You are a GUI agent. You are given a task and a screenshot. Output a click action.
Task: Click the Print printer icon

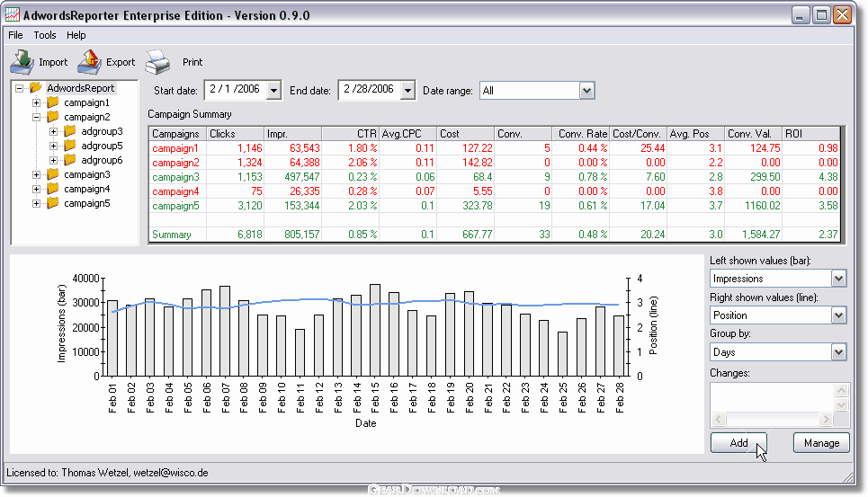pyautogui.click(x=157, y=62)
